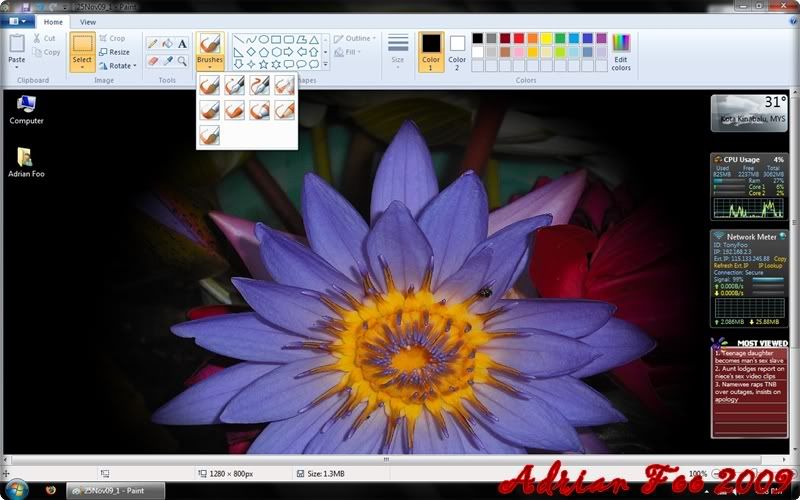Viewport: 800px width, 500px height.
Task: Select the Magnifier tool
Action: [182, 61]
